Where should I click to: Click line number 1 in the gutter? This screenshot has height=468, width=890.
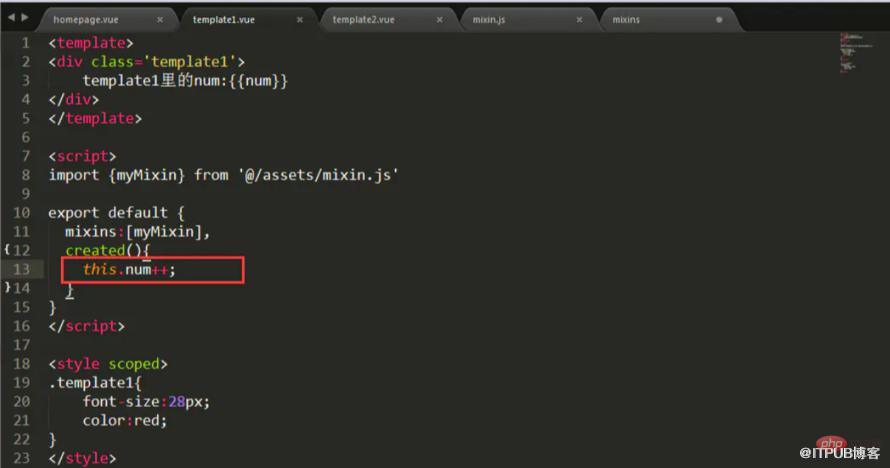pyautogui.click(x=26, y=43)
